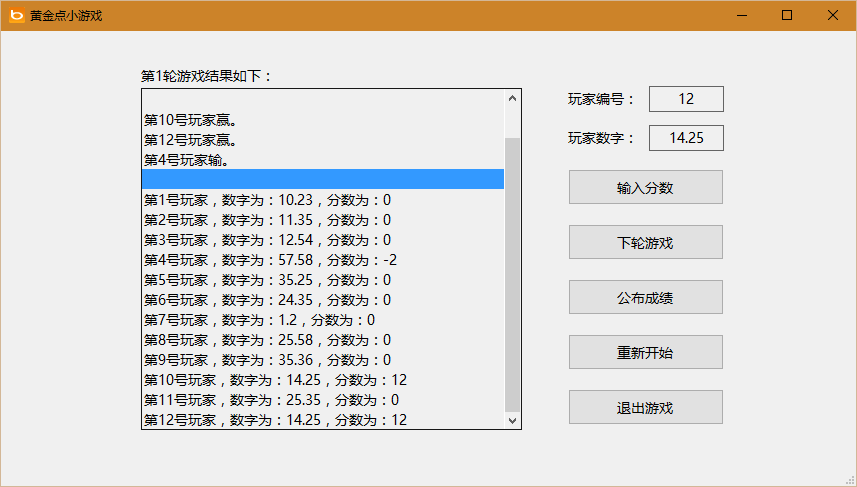
Task: Restart the game with 重新开始
Action: point(645,352)
